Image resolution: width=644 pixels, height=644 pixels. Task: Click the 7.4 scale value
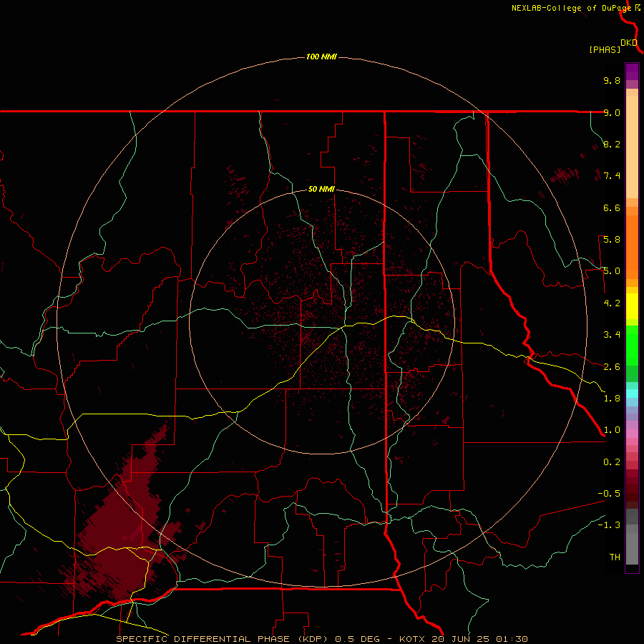click(612, 176)
